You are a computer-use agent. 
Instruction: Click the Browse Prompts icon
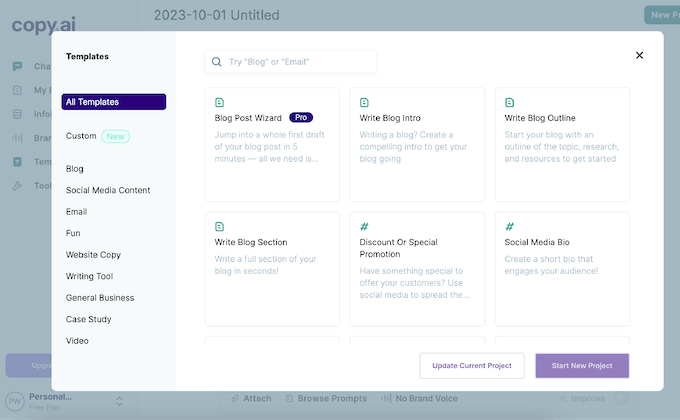[x=289, y=398]
